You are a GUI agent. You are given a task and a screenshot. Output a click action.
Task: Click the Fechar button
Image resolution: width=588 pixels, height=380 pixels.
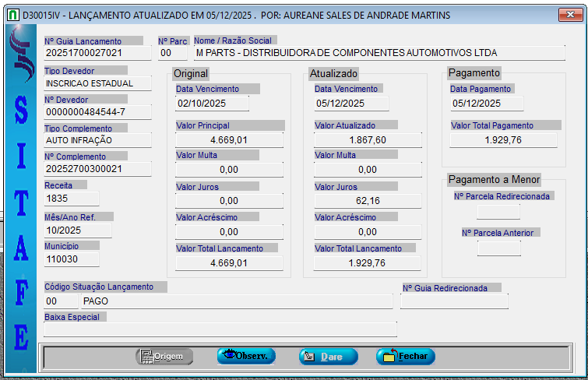coord(405,357)
